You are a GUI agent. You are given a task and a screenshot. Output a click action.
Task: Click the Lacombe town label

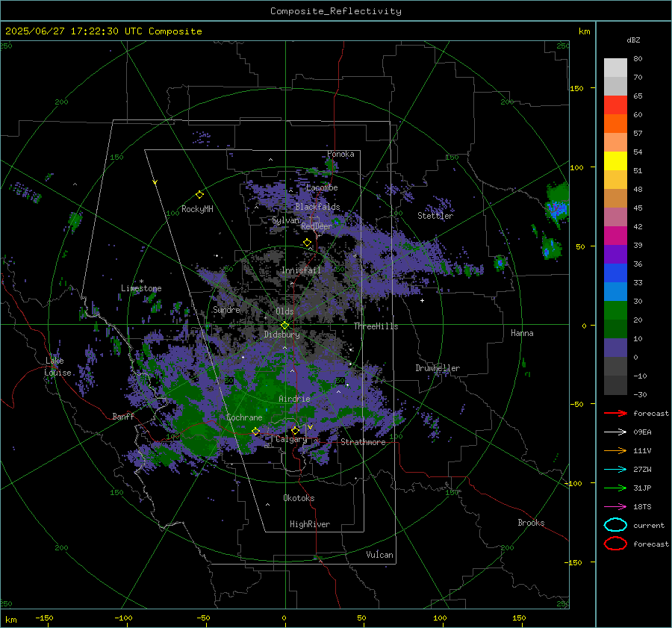322,187
